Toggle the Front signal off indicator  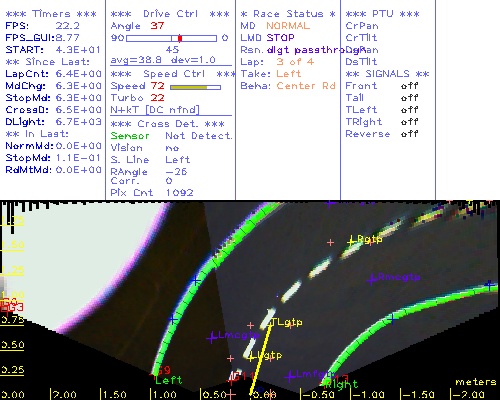click(x=410, y=86)
